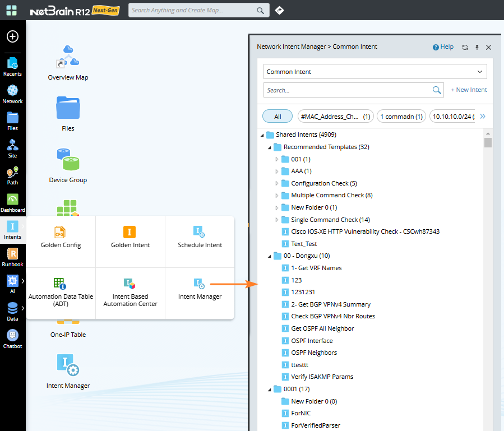Expand the Single Command Check folder

[277, 220]
